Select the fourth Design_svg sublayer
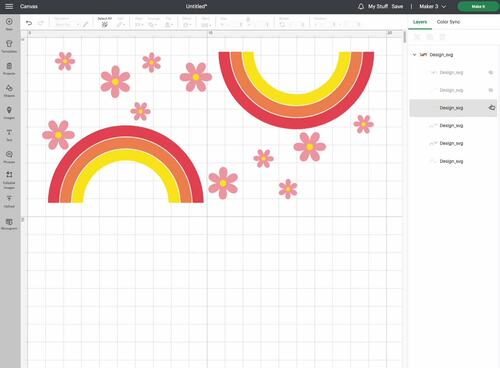500x368 pixels. tap(453, 125)
